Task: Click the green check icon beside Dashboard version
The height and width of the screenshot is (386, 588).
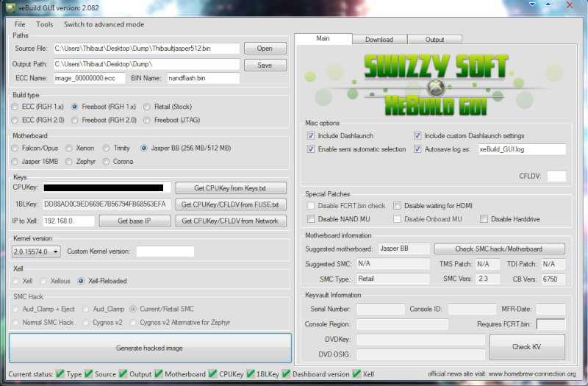Action: [x=286, y=374]
